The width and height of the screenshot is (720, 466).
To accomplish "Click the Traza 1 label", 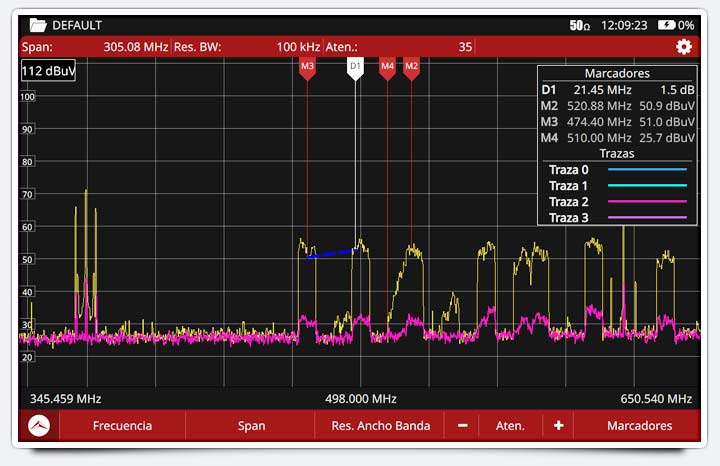I will (568, 186).
